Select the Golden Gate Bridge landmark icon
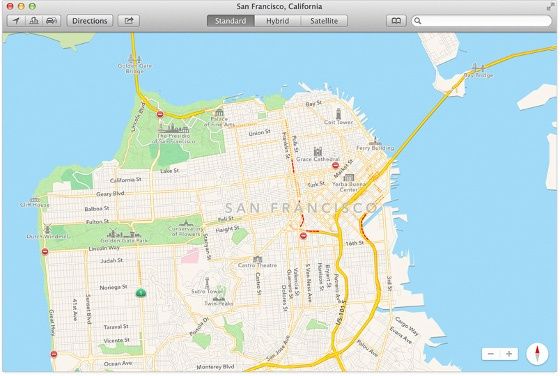Screen dimensions: 560x376 point(135,58)
